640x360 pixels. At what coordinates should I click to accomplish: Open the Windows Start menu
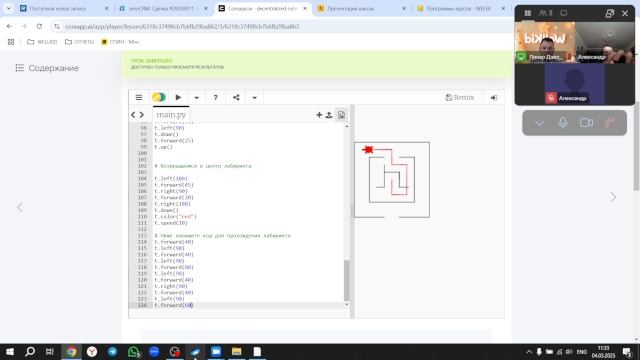[x=9, y=352]
